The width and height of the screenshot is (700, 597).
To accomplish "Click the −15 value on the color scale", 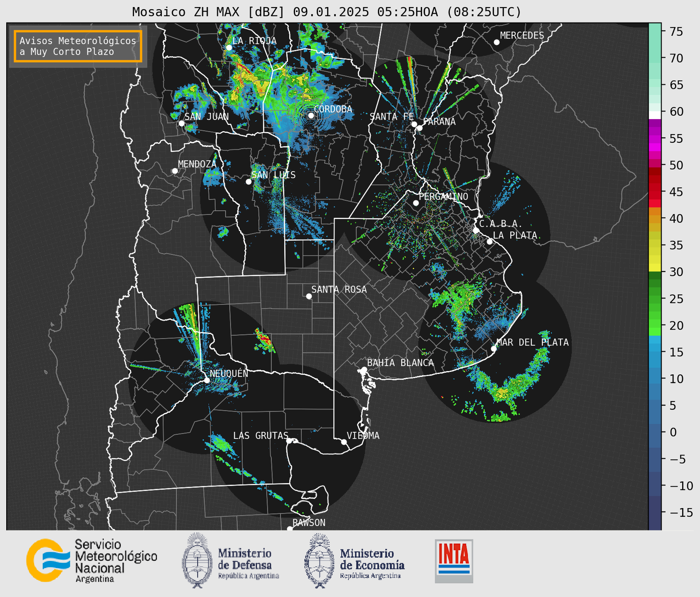I will tap(680, 512).
